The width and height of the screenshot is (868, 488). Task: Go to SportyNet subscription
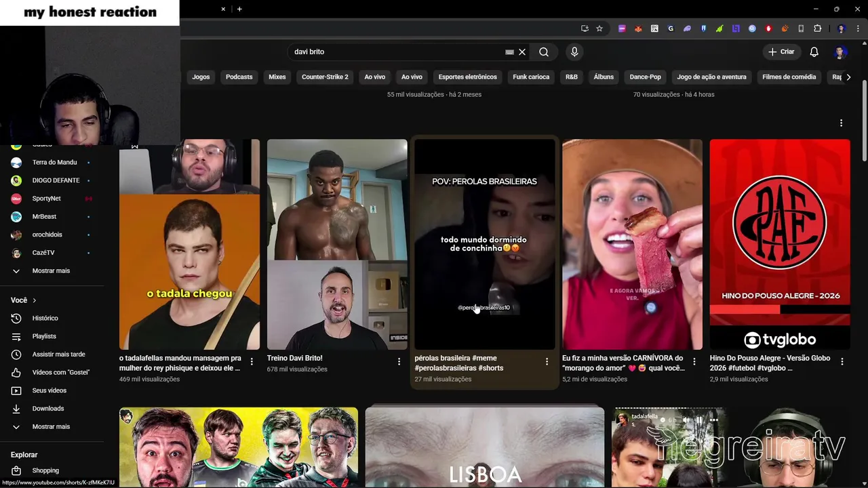click(52, 199)
